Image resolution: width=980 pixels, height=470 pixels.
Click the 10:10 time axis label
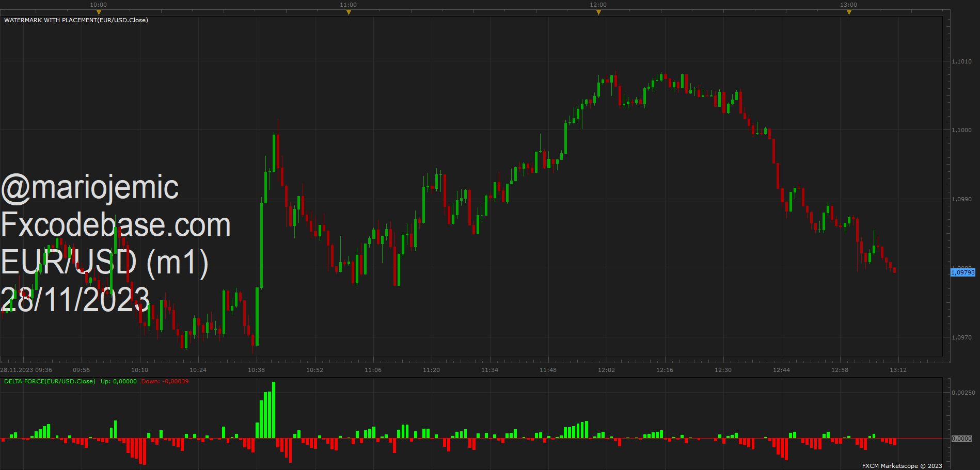139,370
